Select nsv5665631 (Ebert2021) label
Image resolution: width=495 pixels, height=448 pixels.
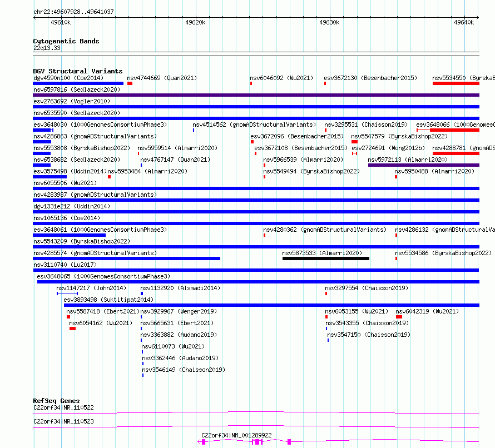pyautogui.click(x=177, y=323)
